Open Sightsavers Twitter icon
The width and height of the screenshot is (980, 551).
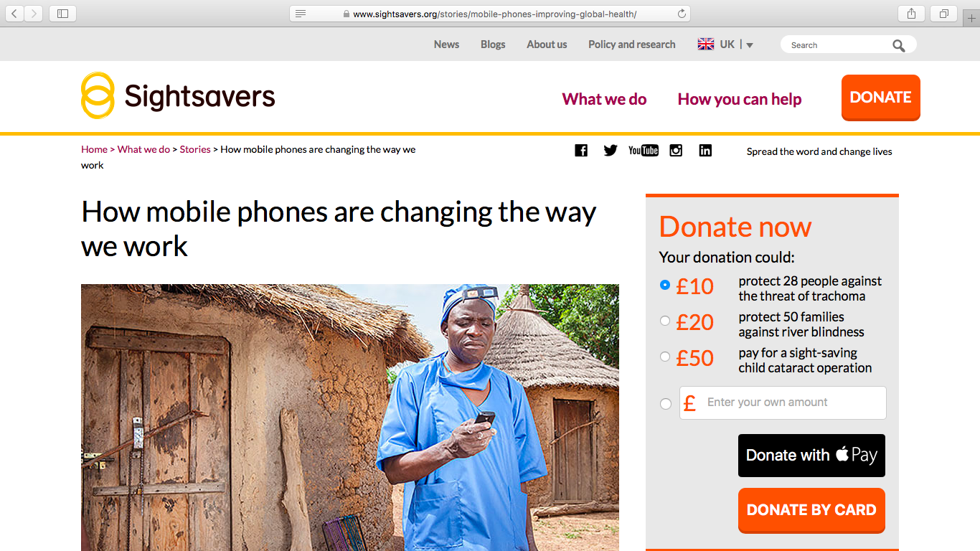pyautogui.click(x=611, y=151)
